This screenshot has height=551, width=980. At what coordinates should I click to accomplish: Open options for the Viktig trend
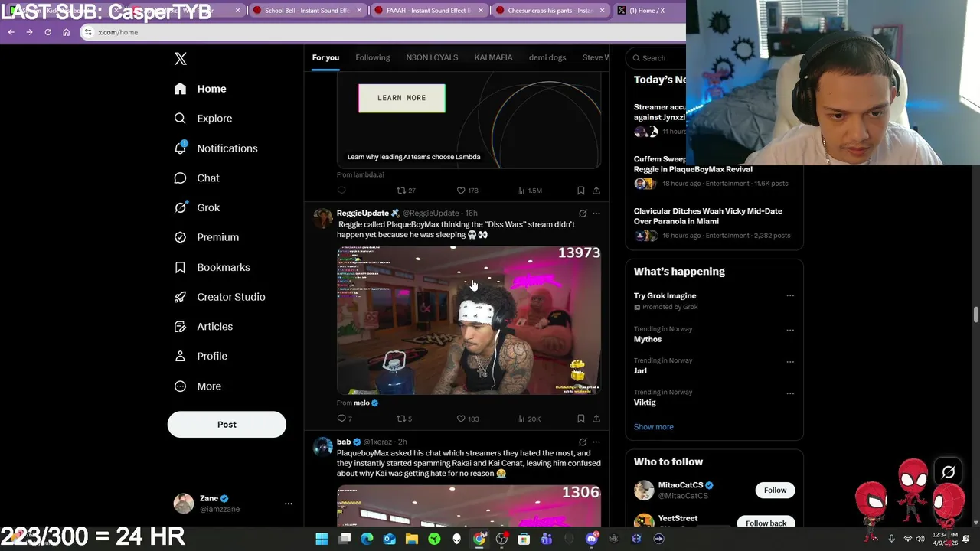coord(790,393)
